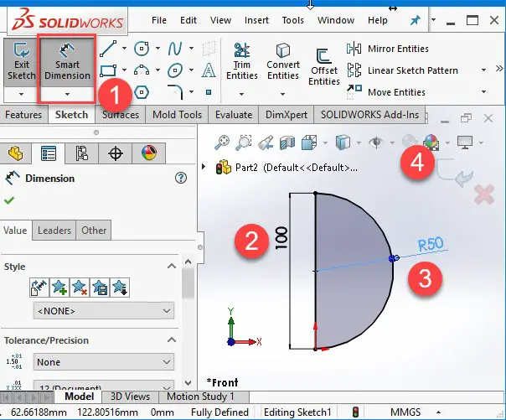Expand the Part2 tree node

(204, 167)
